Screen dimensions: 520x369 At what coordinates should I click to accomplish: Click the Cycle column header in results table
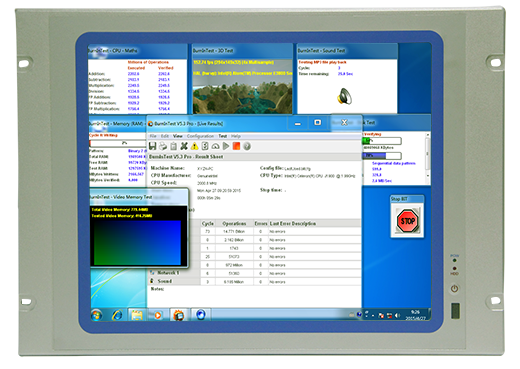pos(208,223)
